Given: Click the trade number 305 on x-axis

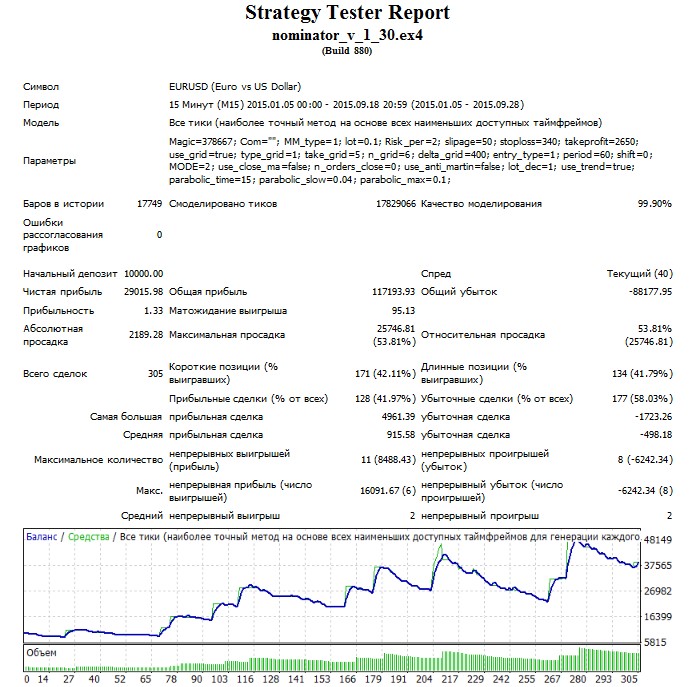Looking at the screenshot, I should (629, 679).
